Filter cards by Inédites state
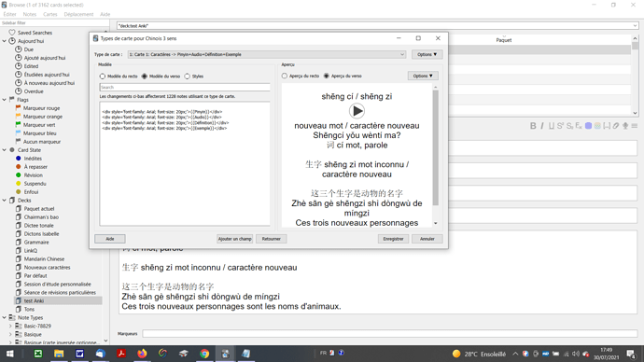 33,159
